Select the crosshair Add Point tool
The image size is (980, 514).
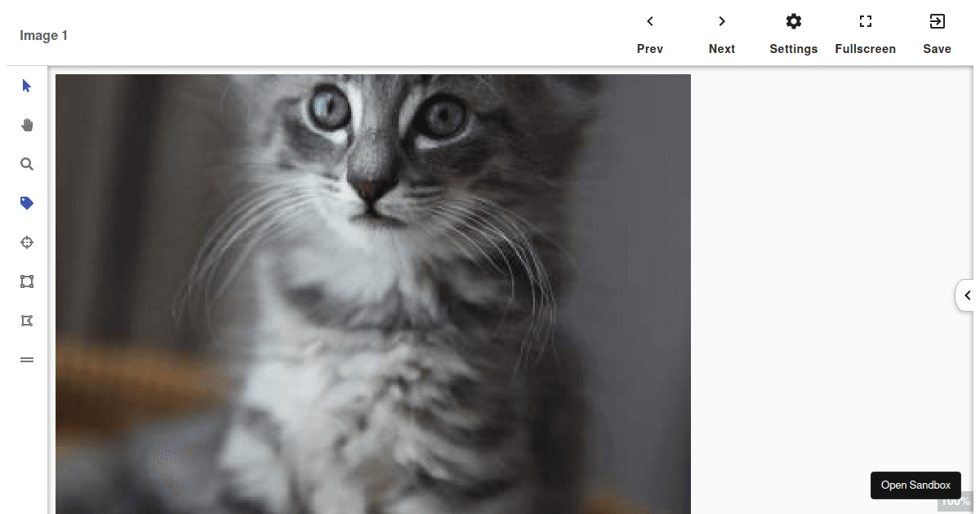click(27, 242)
